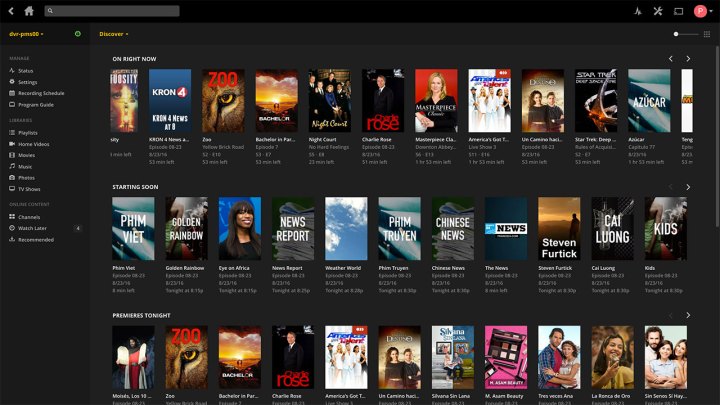Open the Watch Later list
Viewport: 720px width, 405px height.
32,228
